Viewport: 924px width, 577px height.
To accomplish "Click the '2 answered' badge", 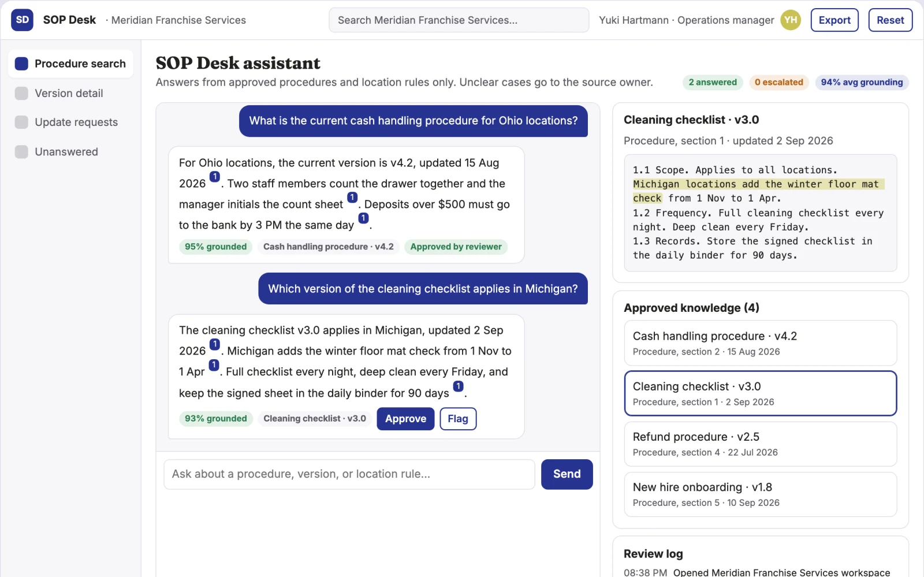I will coord(713,82).
